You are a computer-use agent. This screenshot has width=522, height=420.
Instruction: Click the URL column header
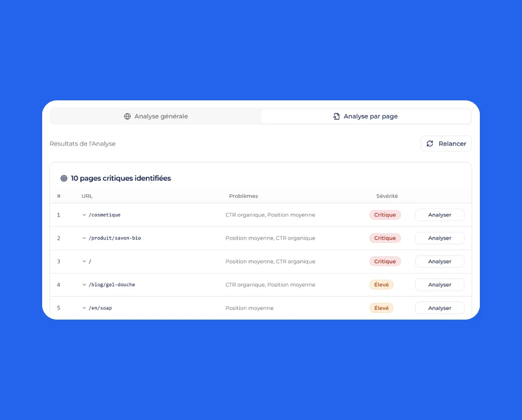coord(87,196)
